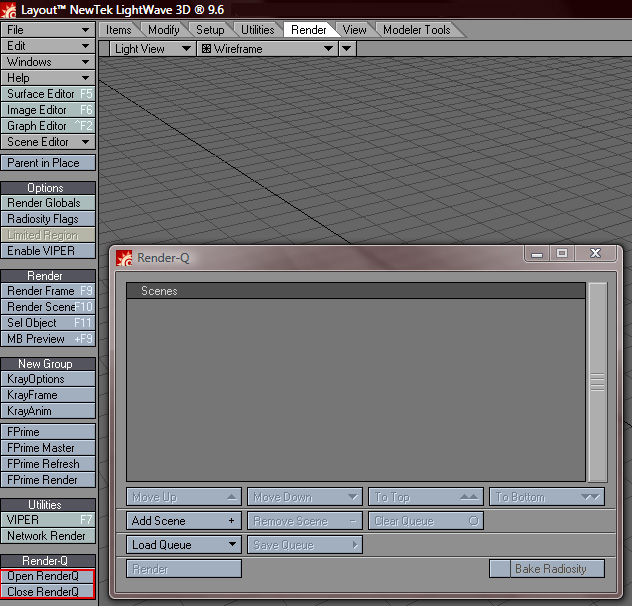
Task: Click the Move Up button
Action: point(184,497)
